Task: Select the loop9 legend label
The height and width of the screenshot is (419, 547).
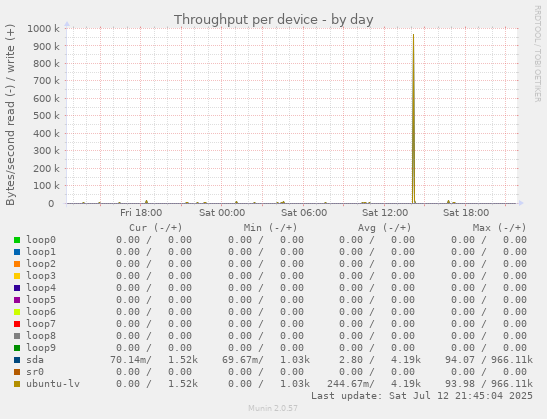Action: [41, 348]
